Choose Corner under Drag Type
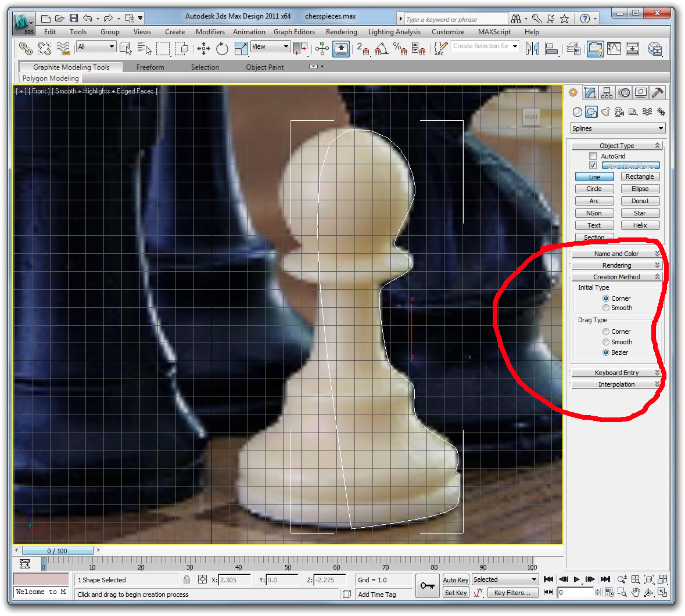This screenshot has width=685, height=616. [606, 332]
